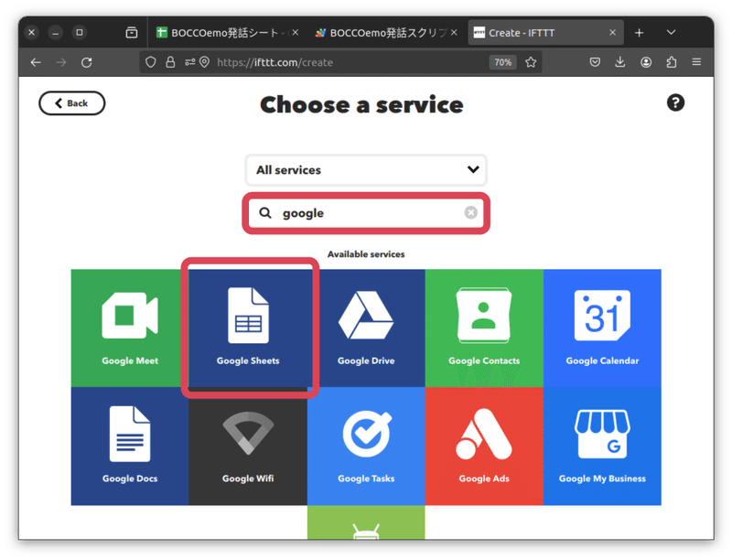Show the tracking protection shield info
This screenshot has width=732, height=560.
(150, 62)
